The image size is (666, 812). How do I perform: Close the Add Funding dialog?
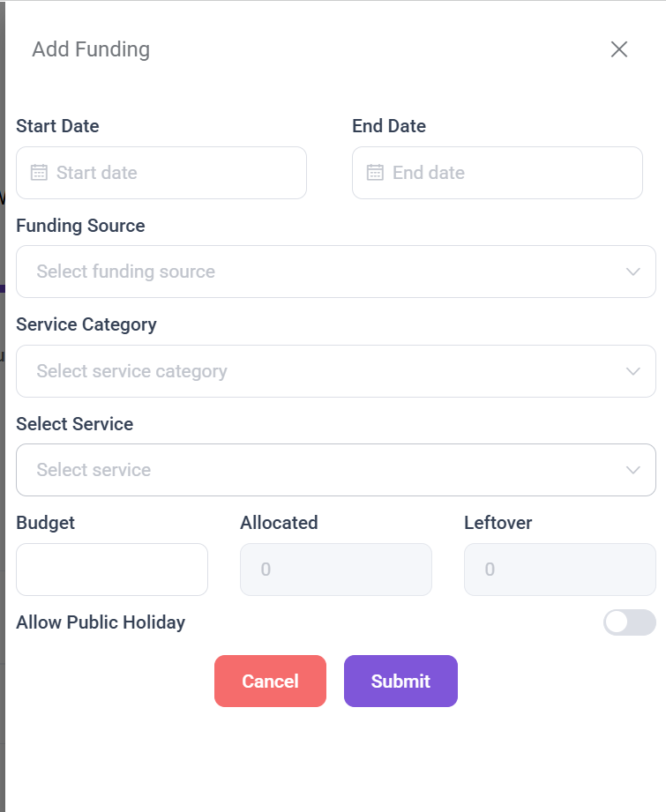619,49
